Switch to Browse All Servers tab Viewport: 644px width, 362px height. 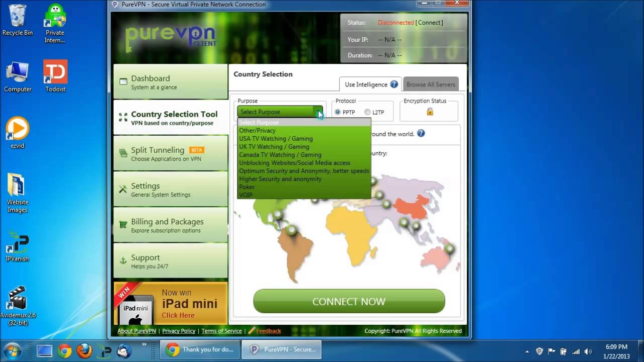click(x=431, y=84)
